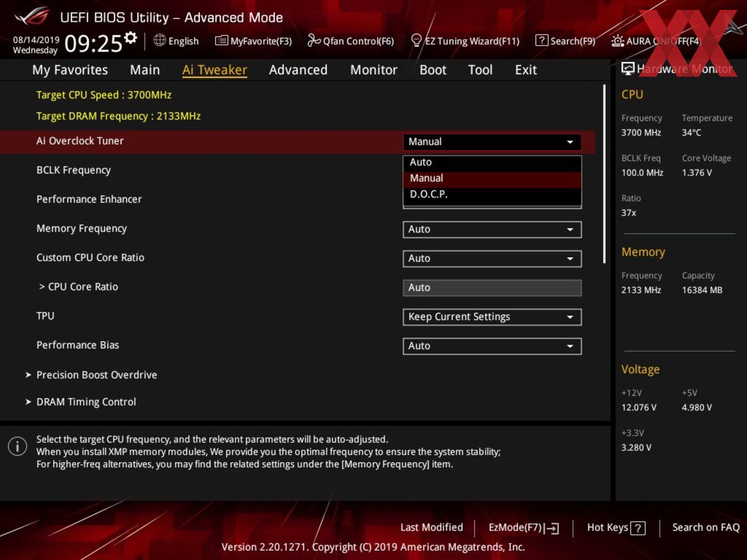Click the Custom CPU Core Ratio label
Screen dimensions: 747x560
click(90, 257)
